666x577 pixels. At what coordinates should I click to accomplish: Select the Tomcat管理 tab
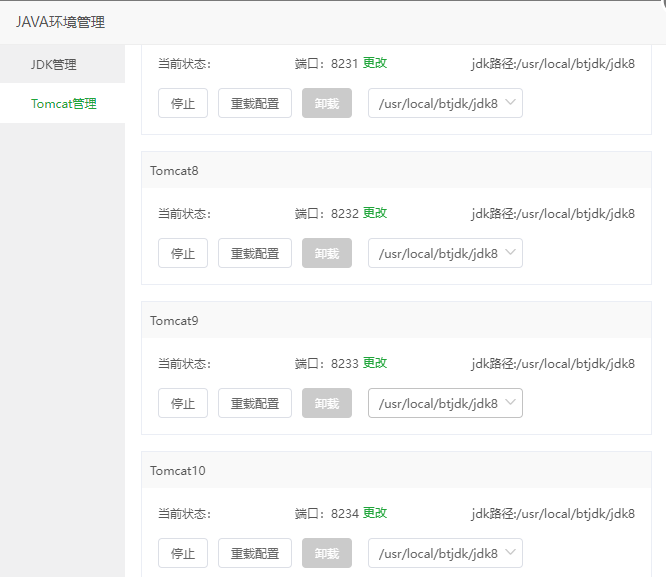(62, 103)
